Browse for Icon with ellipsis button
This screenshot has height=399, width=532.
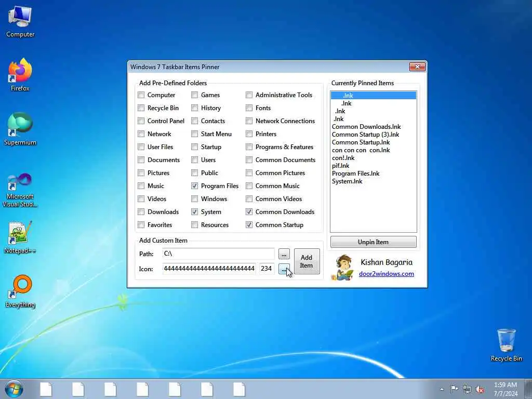[x=284, y=269]
